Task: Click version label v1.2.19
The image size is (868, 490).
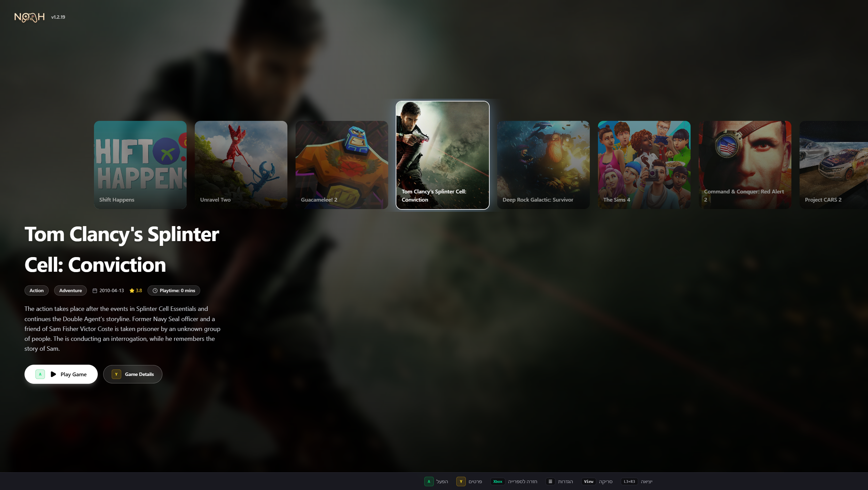Action: pyautogui.click(x=58, y=17)
